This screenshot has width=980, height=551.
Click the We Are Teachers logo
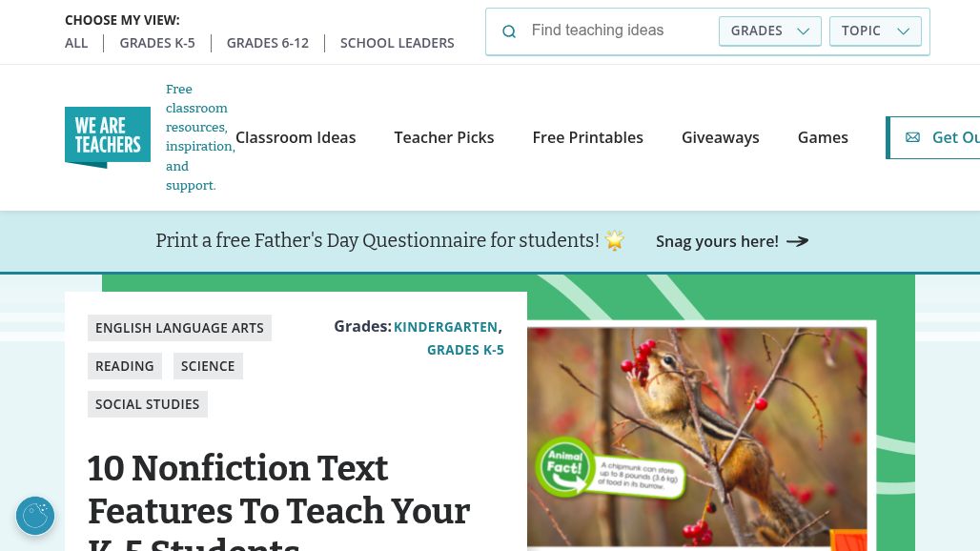tap(108, 137)
